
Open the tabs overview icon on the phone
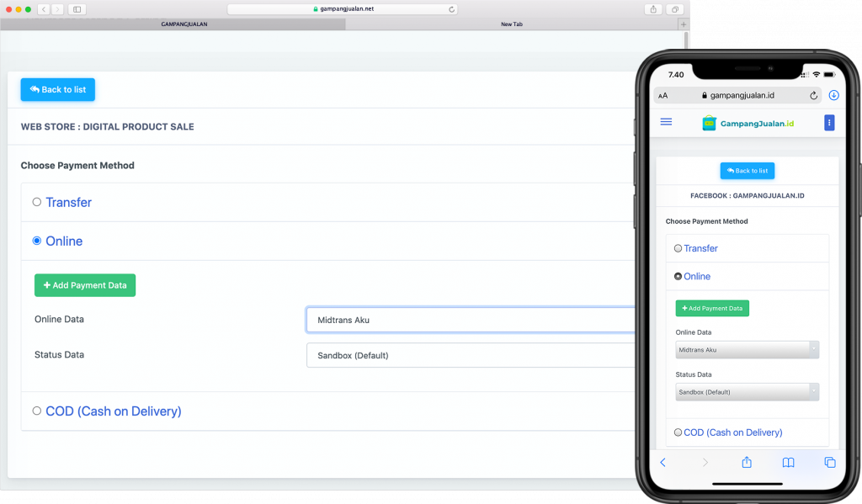(x=830, y=463)
